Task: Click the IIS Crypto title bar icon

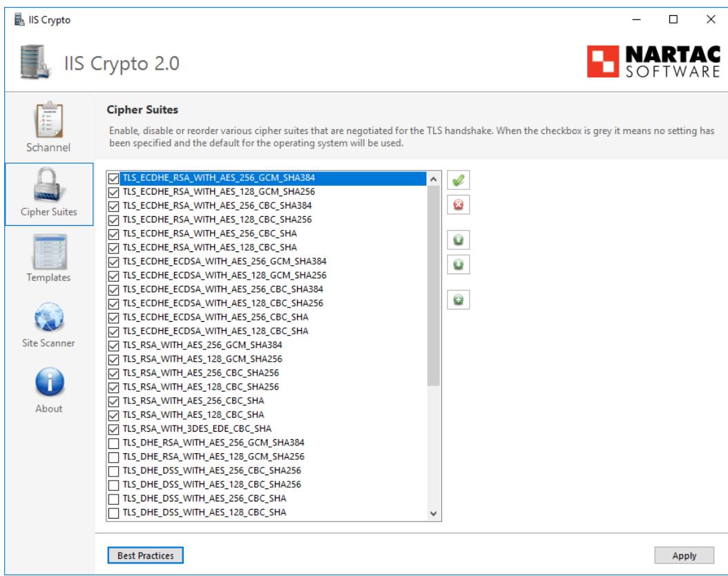Action: click(x=19, y=19)
